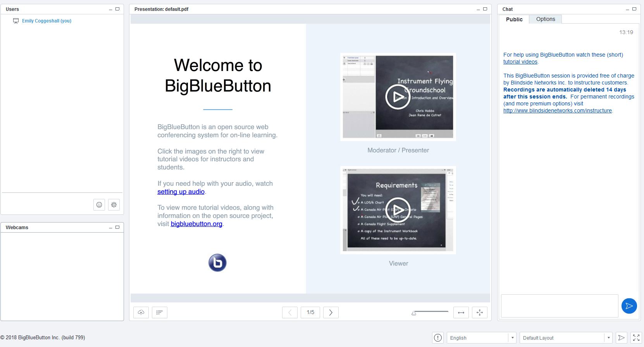This screenshot has width=644, height=347.
Task: Minimize the Users panel
Action: click(x=111, y=9)
